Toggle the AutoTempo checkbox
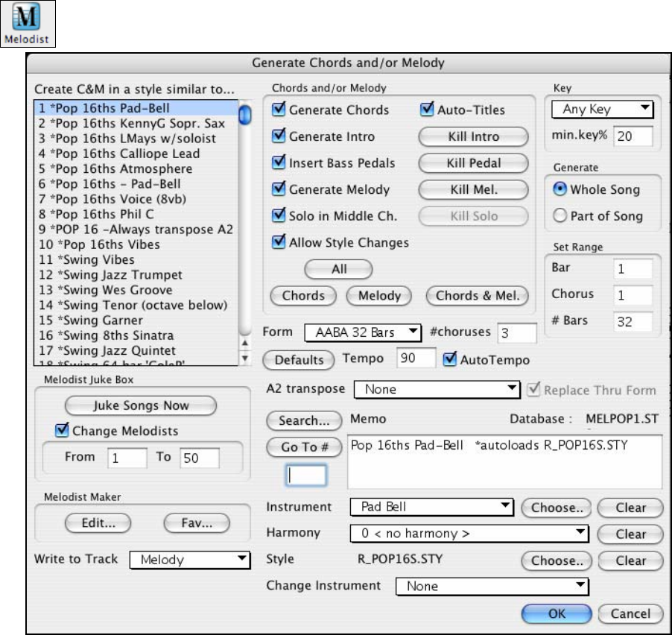Viewport: 672px width, 635px height. 449,359
